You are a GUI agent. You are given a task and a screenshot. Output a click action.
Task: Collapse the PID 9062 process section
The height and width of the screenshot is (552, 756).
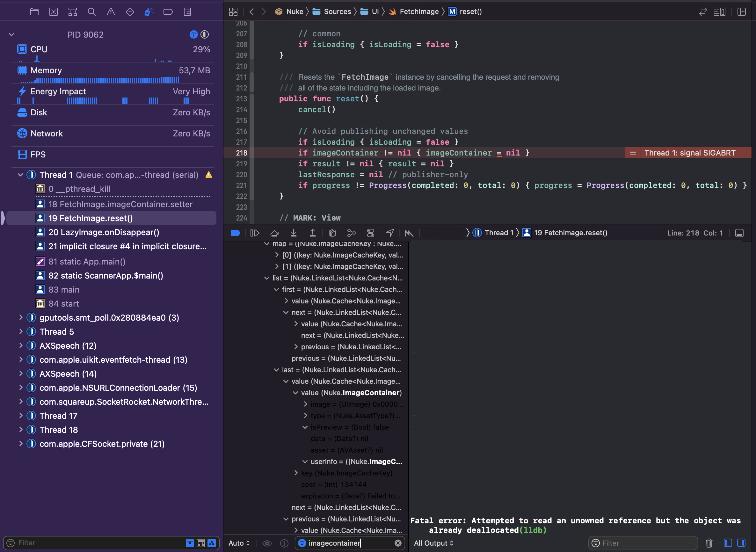pos(11,34)
